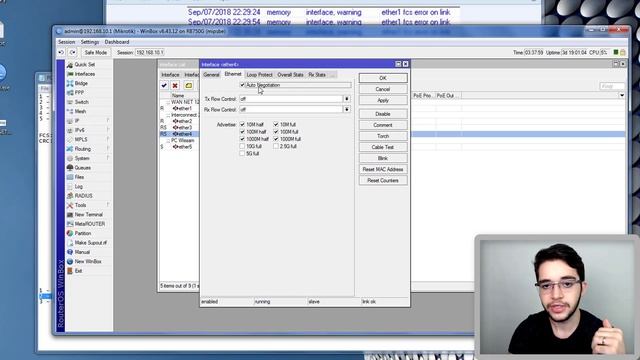Click the OK button
This screenshot has width=640, height=360.
pos(383,78)
